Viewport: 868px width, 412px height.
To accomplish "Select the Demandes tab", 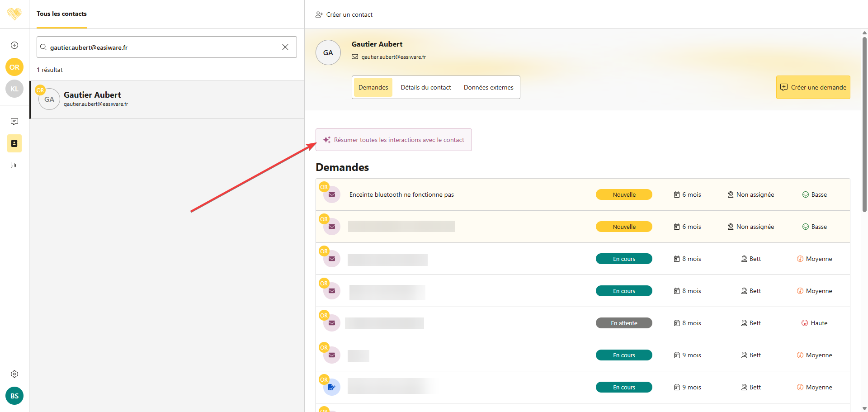I will (x=373, y=87).
